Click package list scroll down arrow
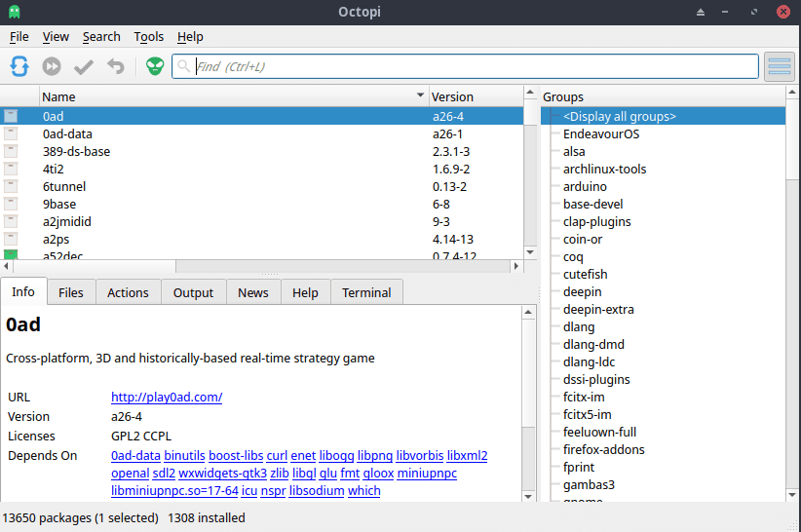Screen dimensions: 801x532 530,252
